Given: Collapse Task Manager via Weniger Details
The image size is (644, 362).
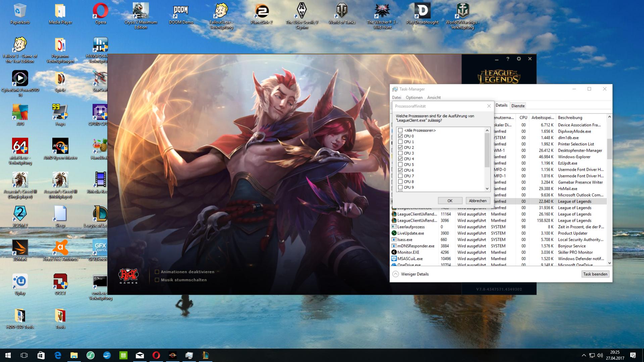Looking at the screenshot, I should 410,274.
